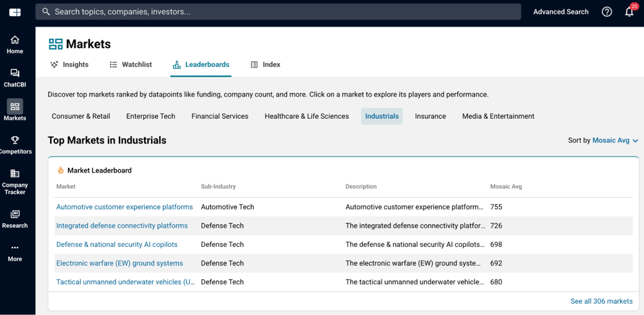Open Advanced Search
This screenshot has height=315, width=644.
[x=560, y=12]
